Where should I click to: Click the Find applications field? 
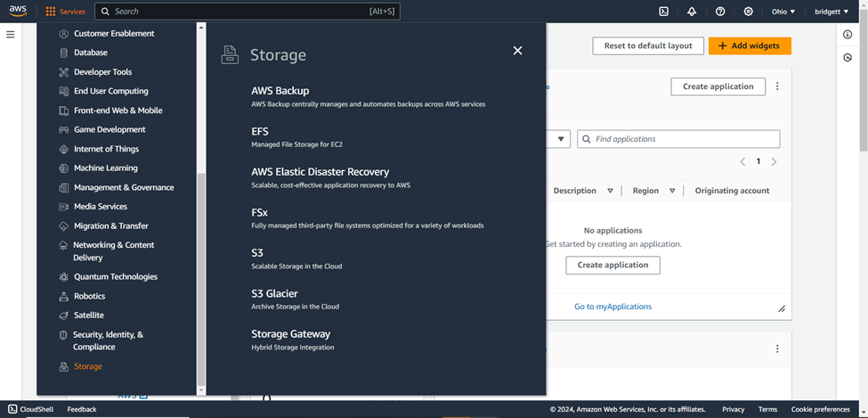(x=678, y=139)
